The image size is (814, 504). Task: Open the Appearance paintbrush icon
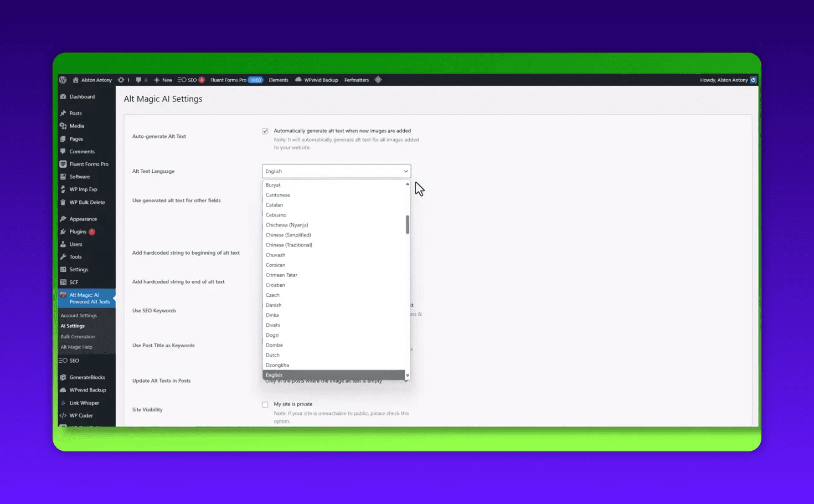[x=63, y=219]
